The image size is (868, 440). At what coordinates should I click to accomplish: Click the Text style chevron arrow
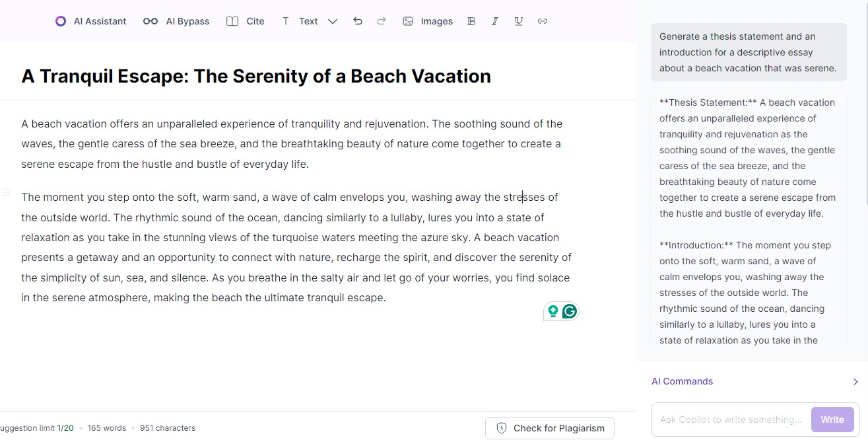point(333,21)
